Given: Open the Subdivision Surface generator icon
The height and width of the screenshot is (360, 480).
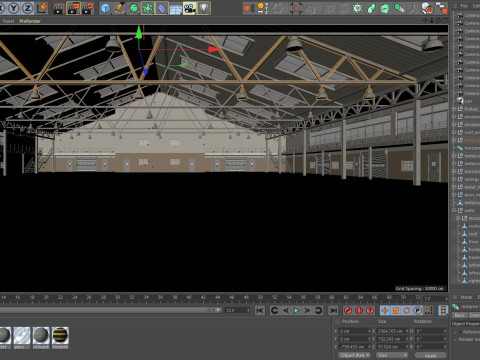Looking at the screenshot, I should 134,8.
